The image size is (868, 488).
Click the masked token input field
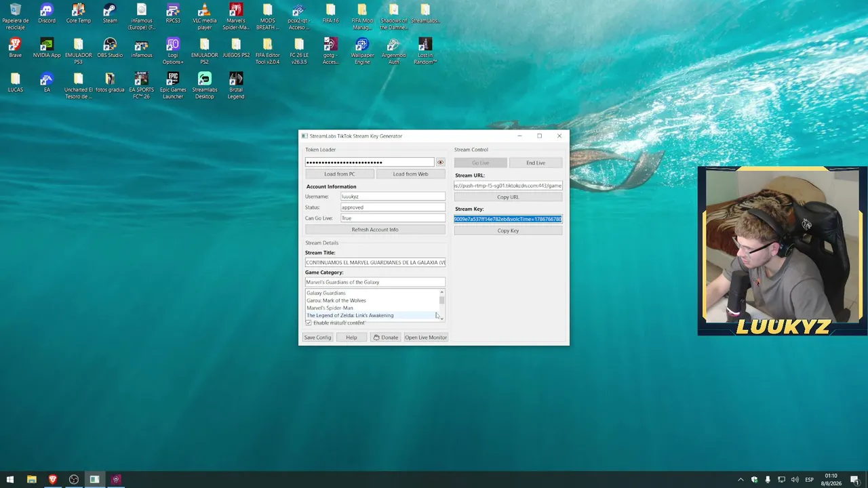(x=370, y=163)
